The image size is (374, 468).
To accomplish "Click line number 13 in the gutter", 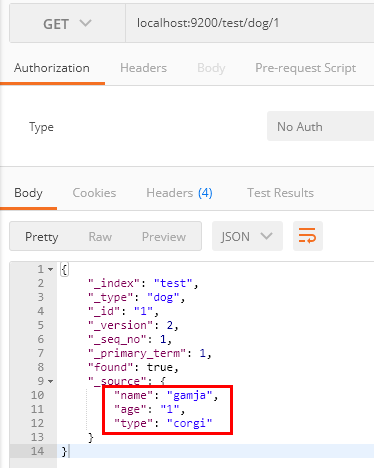I will tap(37, 437).
